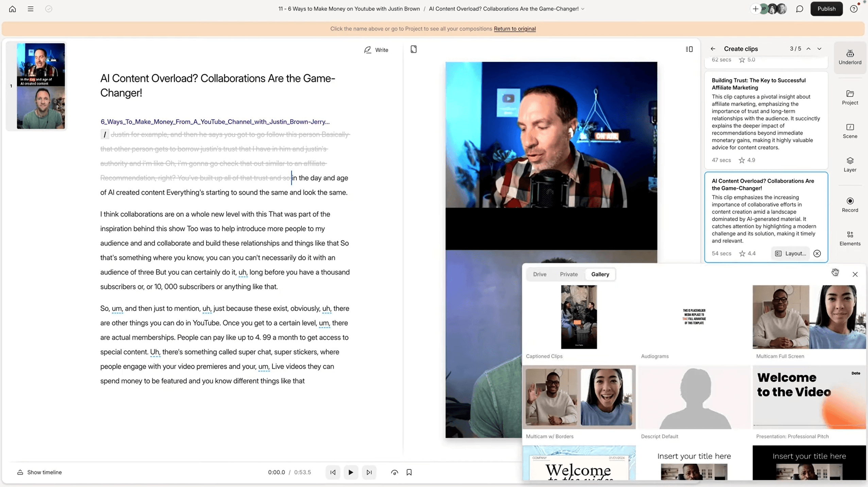The image size is (868, 487).
Task: Go to the previous clip suggestion
Action: (x=809, y=49)
